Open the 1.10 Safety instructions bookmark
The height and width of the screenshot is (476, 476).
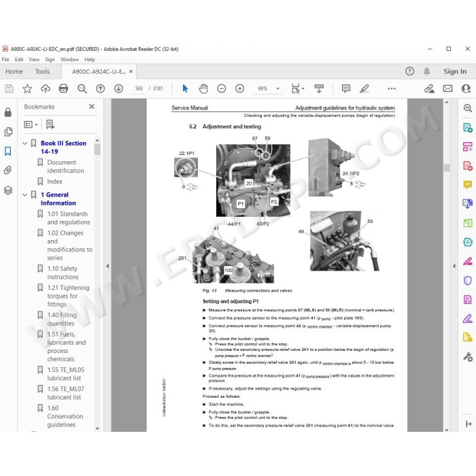click(63, 273)
